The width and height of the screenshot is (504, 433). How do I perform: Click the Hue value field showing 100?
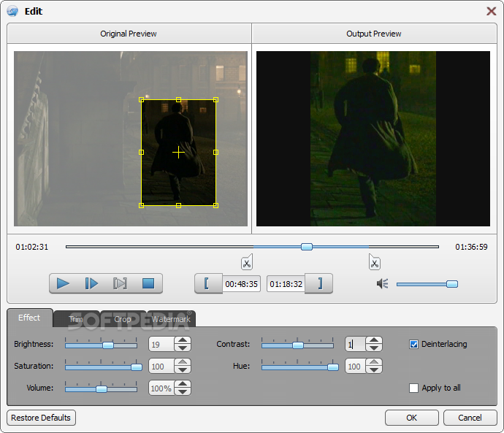pos(356,366)
